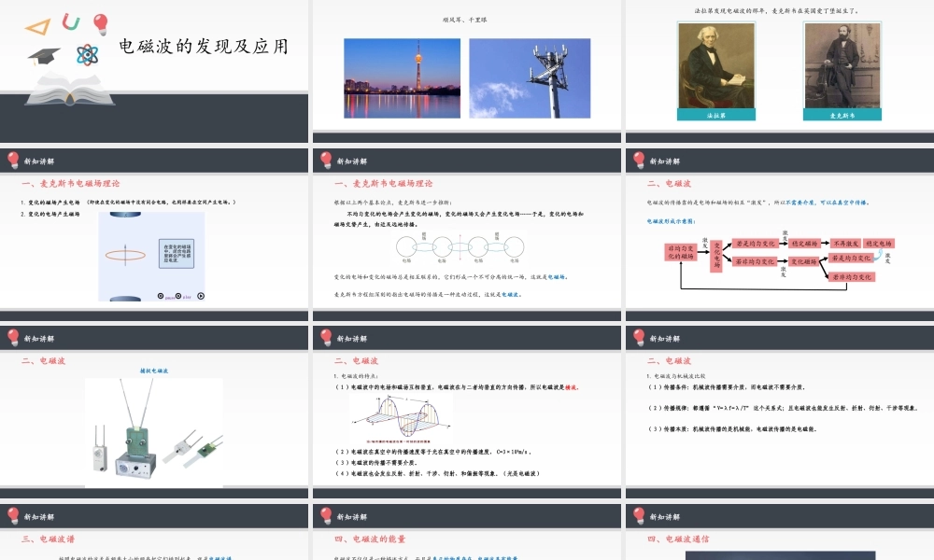Click the bulb icon on the 电磁波与机械波比较 slide

639,338
